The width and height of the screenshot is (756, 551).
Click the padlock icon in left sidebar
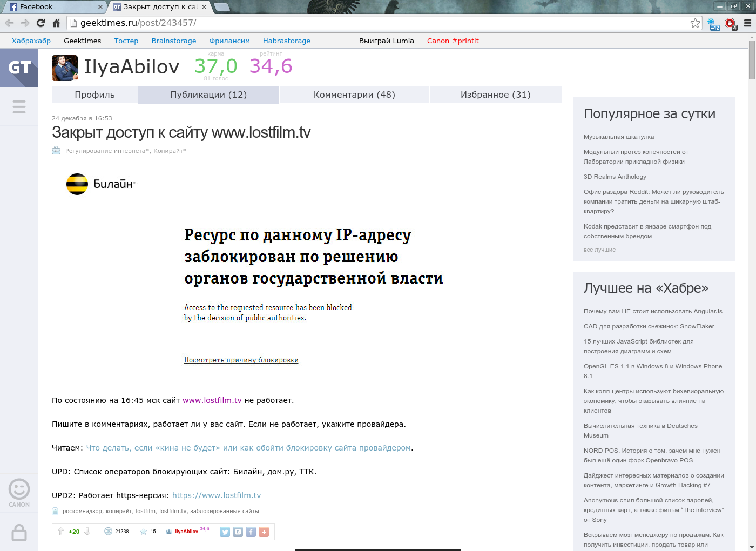pos(19,533)
